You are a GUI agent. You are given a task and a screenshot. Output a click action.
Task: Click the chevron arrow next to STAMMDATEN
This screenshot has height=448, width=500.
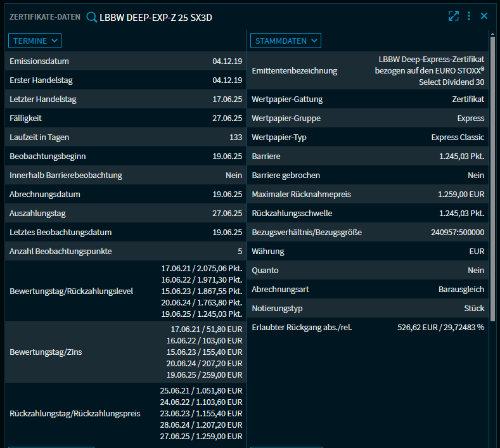(x=314, y=41)
